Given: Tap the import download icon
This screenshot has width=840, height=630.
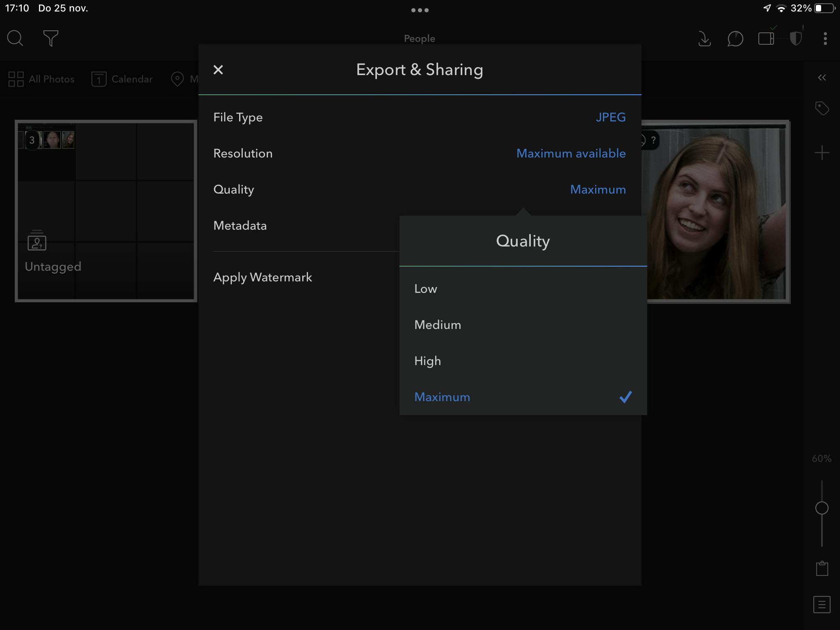Looking at the screenshot, I should pos(704,39).
